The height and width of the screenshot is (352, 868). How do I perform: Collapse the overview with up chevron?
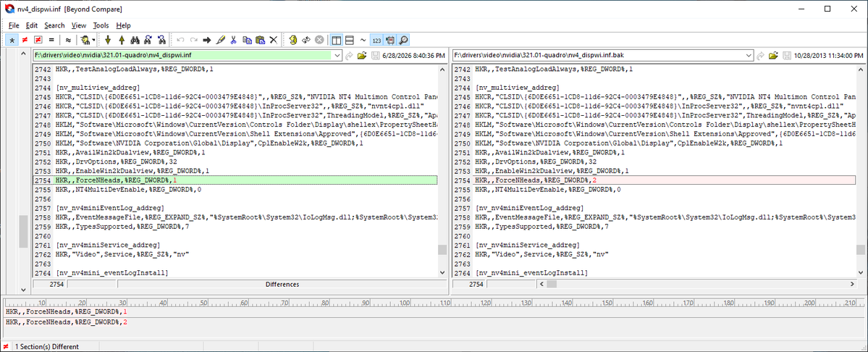pyautogui.click(x=23, y=54)
